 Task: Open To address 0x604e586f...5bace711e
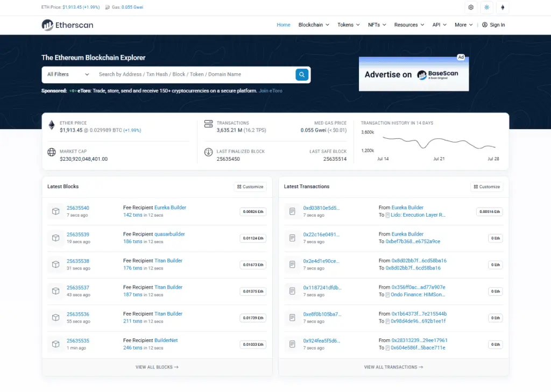point(418,348)
